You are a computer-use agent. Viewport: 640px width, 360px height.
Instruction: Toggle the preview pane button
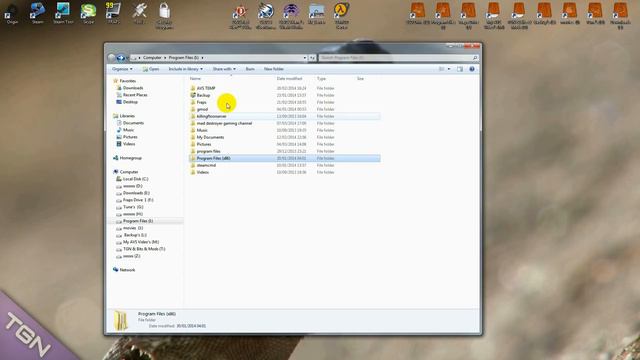(460, 69)
